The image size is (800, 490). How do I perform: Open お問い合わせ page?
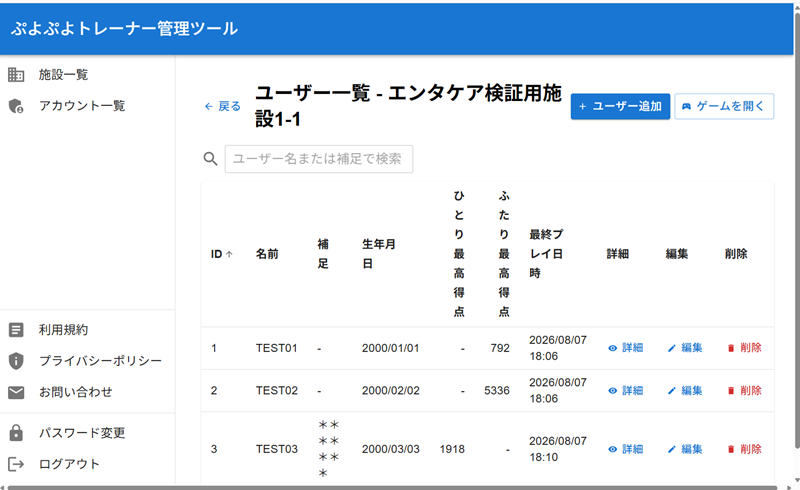tap(76, 392)
